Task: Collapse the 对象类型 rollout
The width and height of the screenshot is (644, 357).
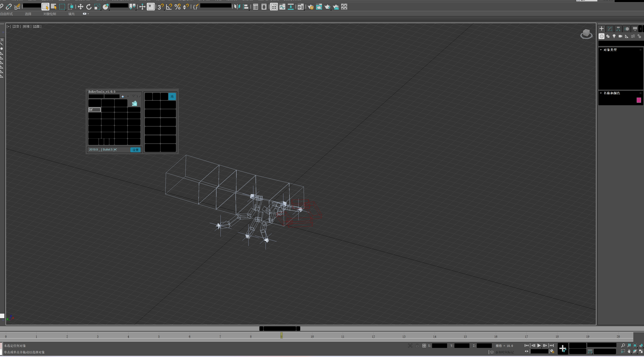Action: click(601, 50)
